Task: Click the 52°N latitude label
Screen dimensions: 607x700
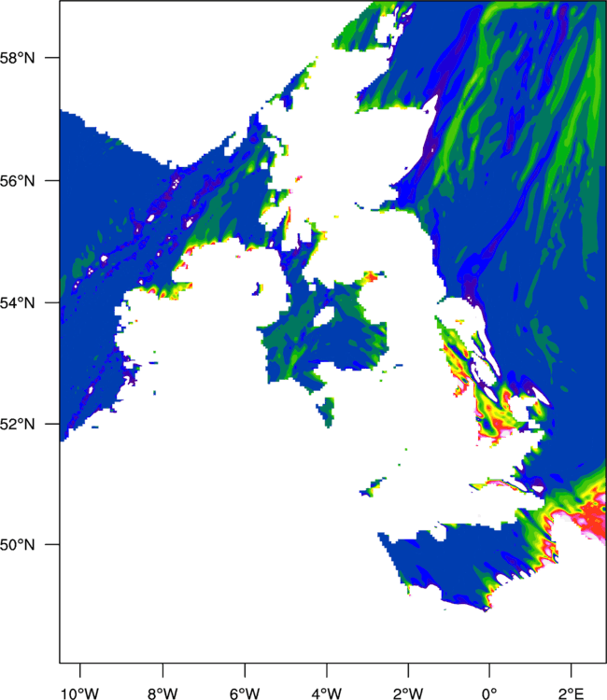Action: tap(17, 424)
